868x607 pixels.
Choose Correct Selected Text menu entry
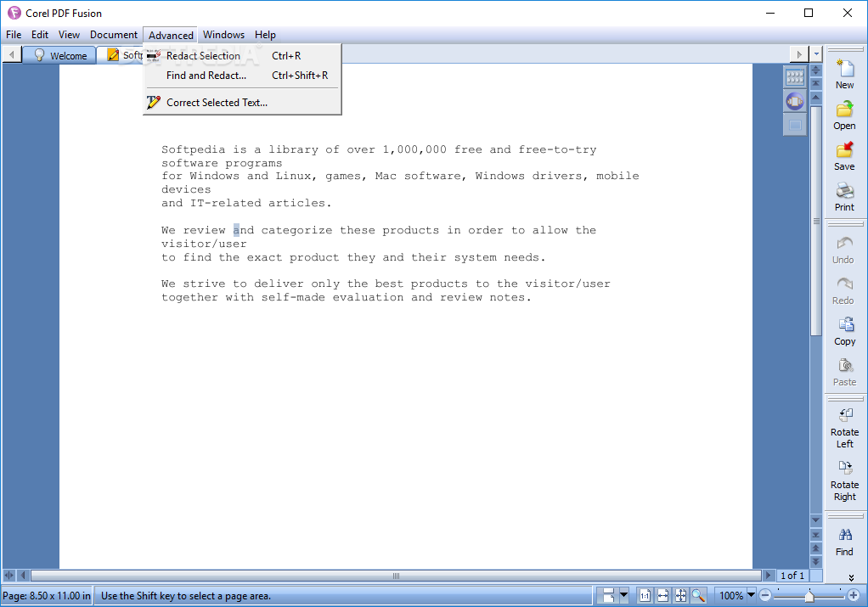click(242, 103)
